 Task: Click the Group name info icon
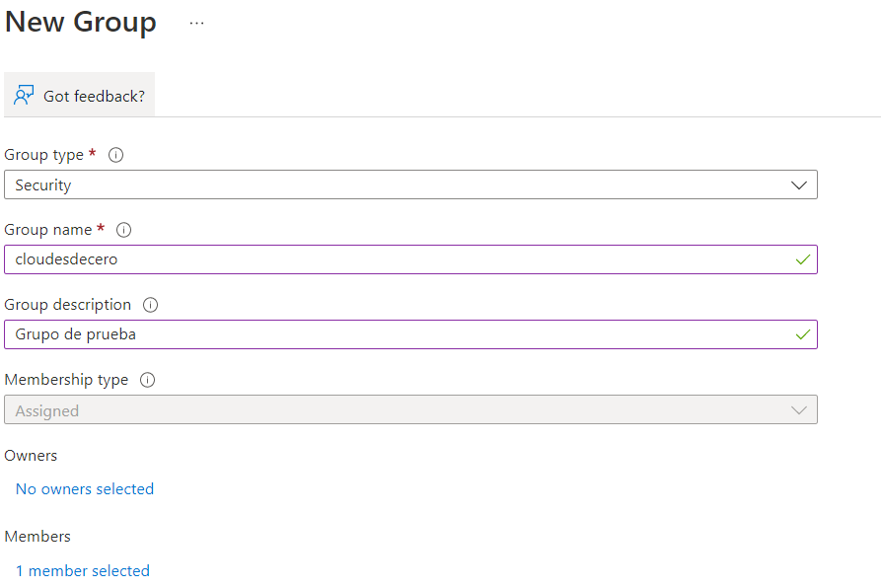124,230
